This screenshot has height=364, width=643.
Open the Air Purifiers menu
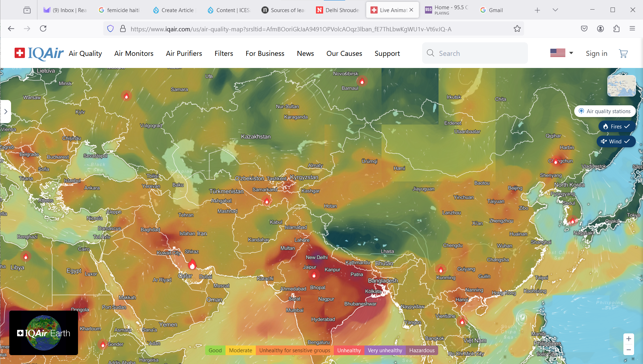point(184,53)
